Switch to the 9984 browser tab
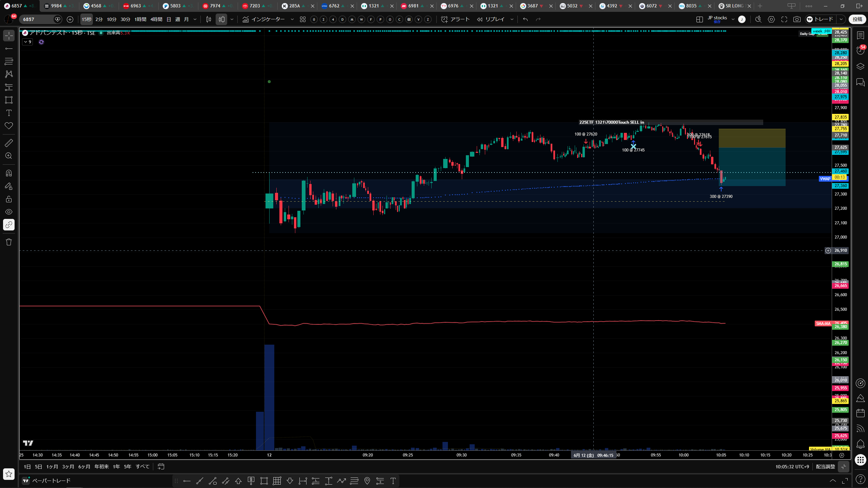Image resolution: width=868 pixels, height=488 pixels. click(60, 6)
